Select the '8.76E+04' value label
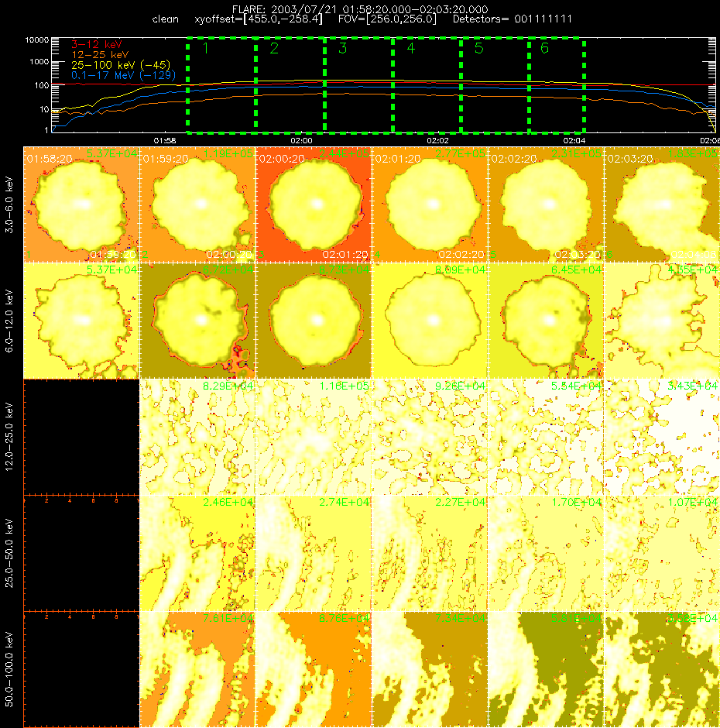The width and height of the screenshot is (720, 728). tap(344, 618)
